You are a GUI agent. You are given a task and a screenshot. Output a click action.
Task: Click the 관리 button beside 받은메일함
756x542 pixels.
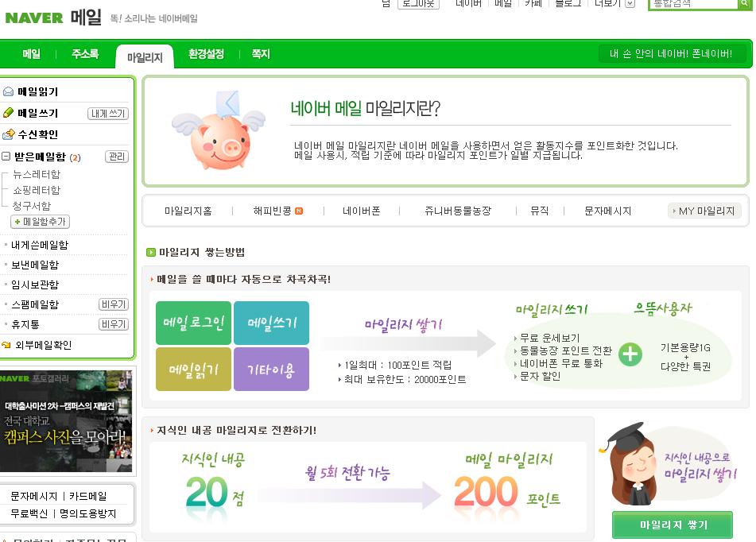pyautogui.click(x=117, y=157)
